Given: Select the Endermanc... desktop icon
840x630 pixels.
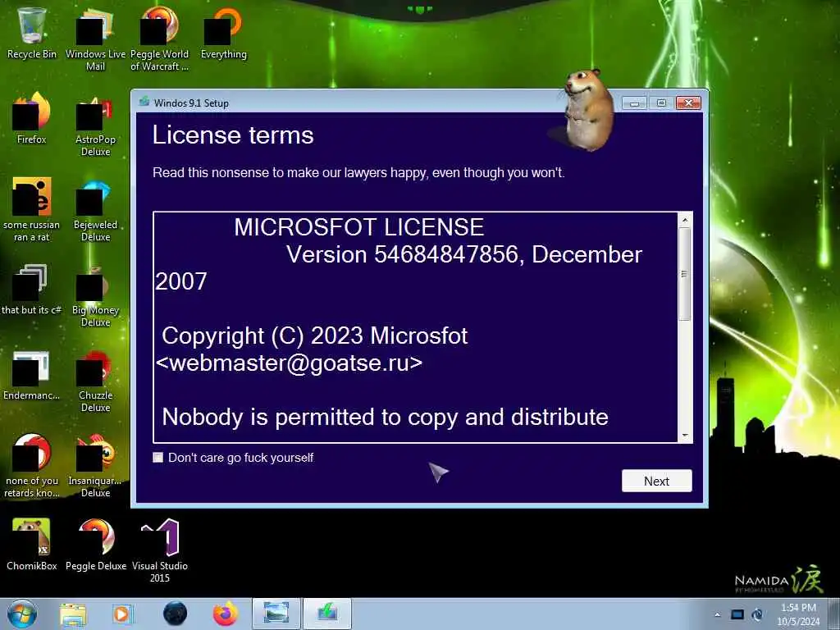Looking at the screenshot, I should tap(32, 375).
